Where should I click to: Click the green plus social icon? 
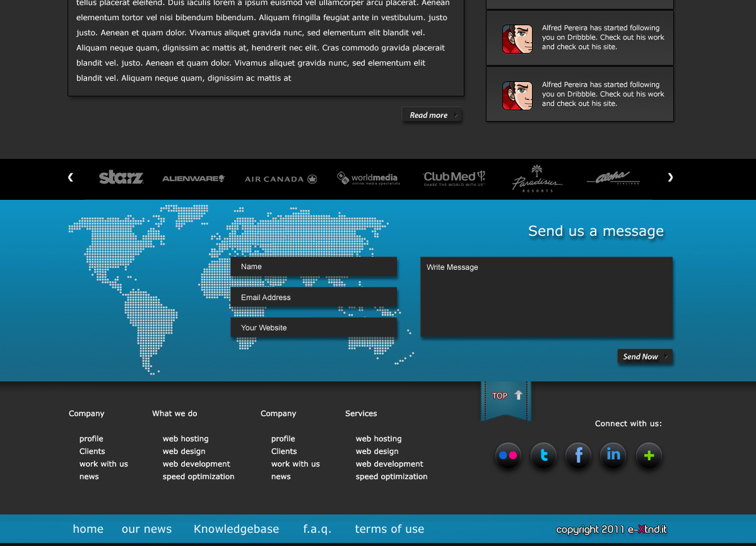click(648, 455)
